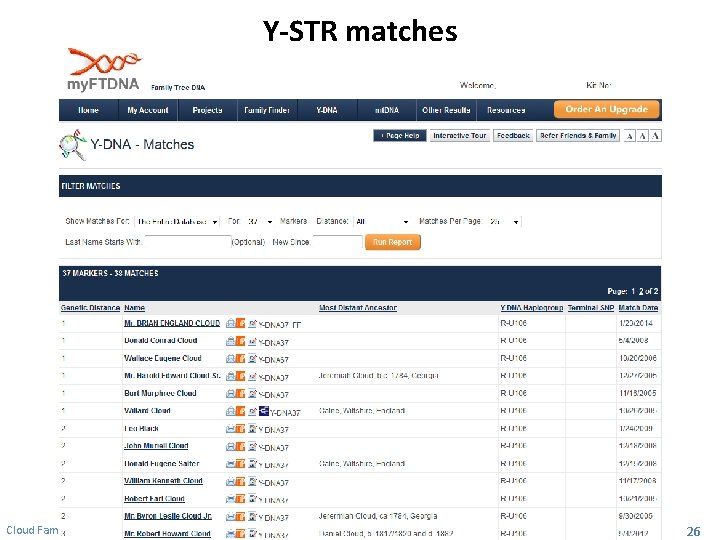Open the Projects menu
720x540 pixels.
click(x=208, y=110)
